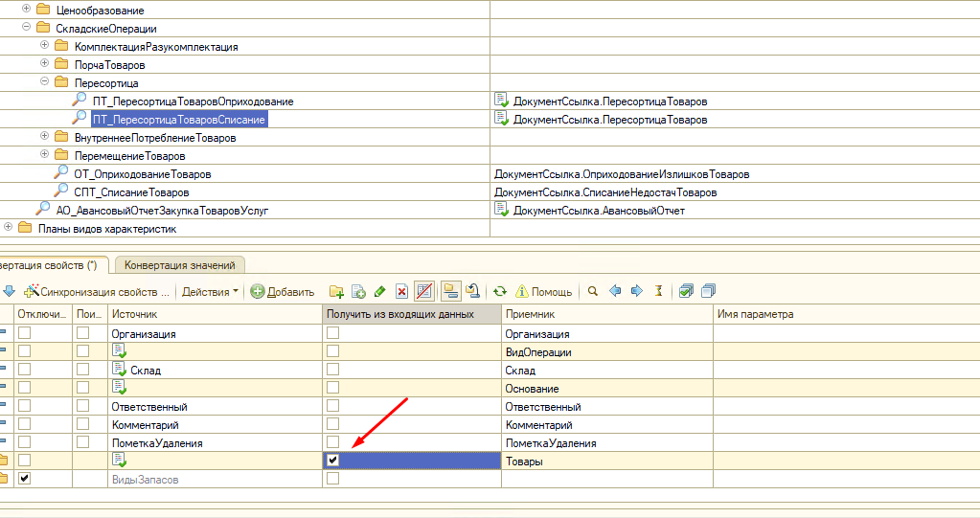Click the blue right arrow icon
The height and width of the screenshot is (518, 980).
pyautogui.click(x=636, y=292)
